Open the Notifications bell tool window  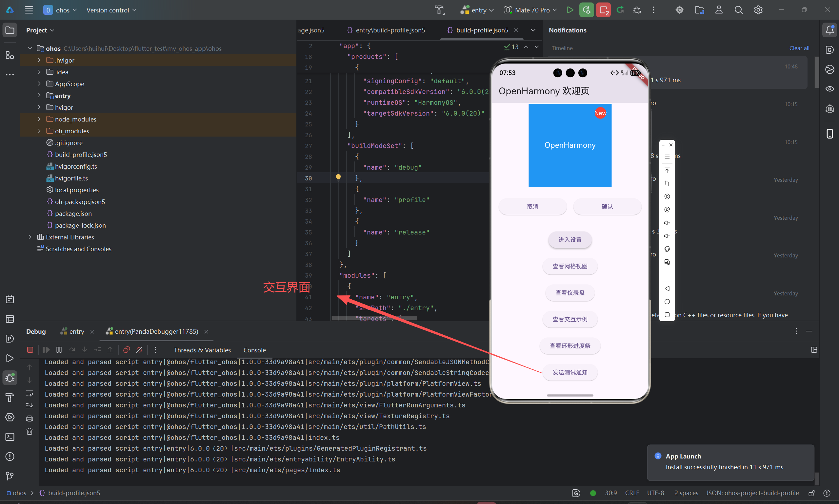tap(829, 30)
